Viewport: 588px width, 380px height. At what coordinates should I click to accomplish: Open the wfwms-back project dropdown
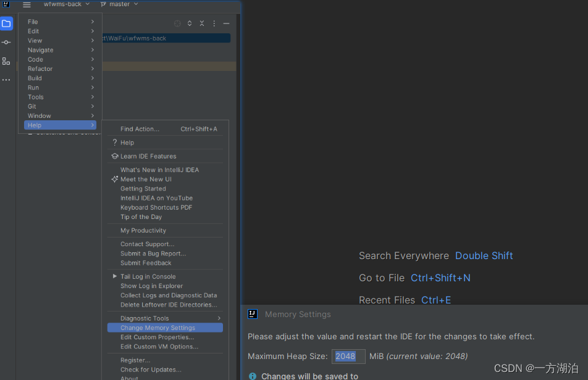(x=67, y=4)
